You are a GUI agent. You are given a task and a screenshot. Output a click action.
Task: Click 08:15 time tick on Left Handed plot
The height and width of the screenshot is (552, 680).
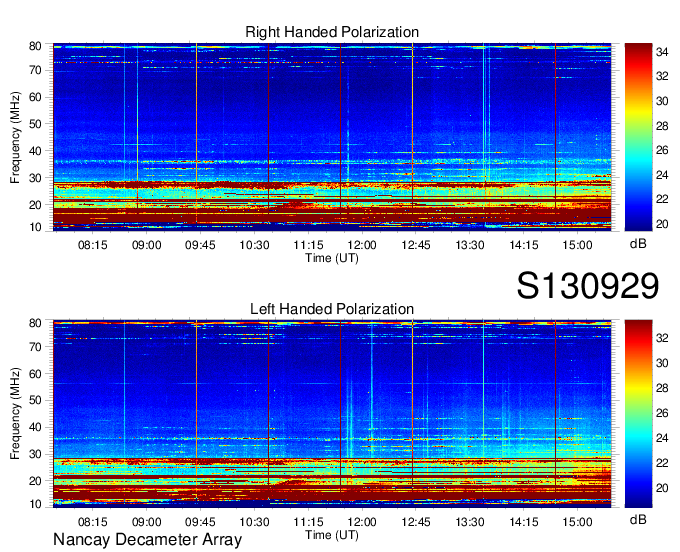(92, 522)
